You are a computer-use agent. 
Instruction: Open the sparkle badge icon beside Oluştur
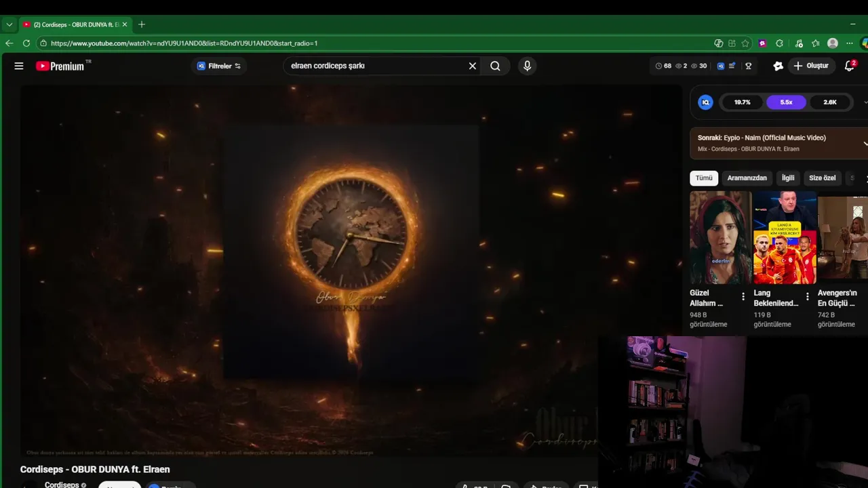point(778,66)
